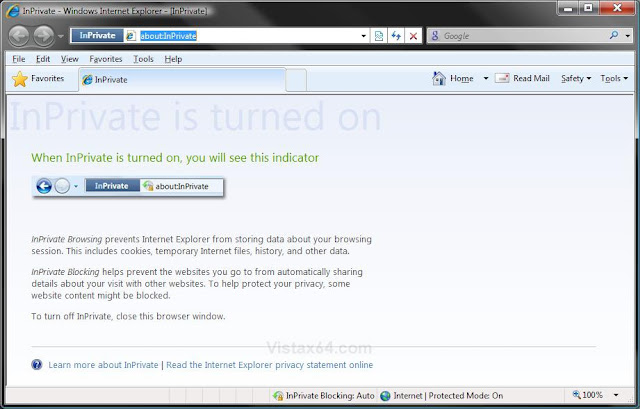Click the Google provider icon in search box
Viewport: 640px width, 409px height.
pyautogui.click(x=435, y=36)
